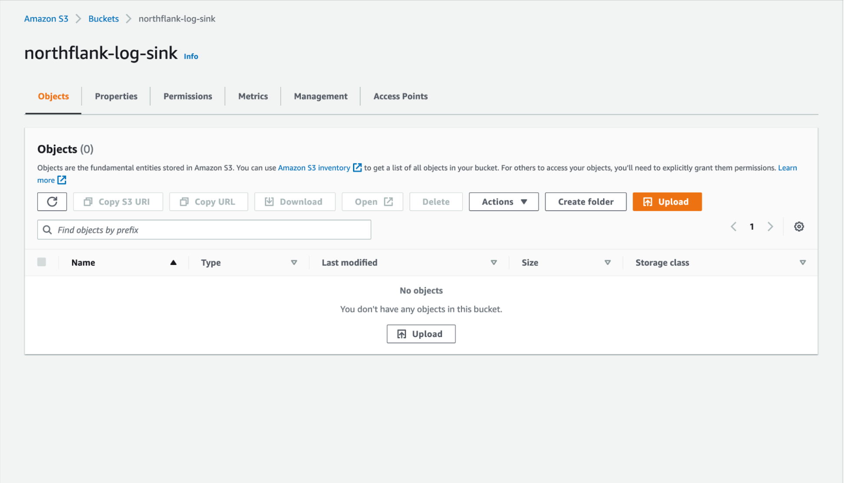This screenshot has width=868, height=483.
Task: Switch to the Permissions tab
Action: click(187, 96)
